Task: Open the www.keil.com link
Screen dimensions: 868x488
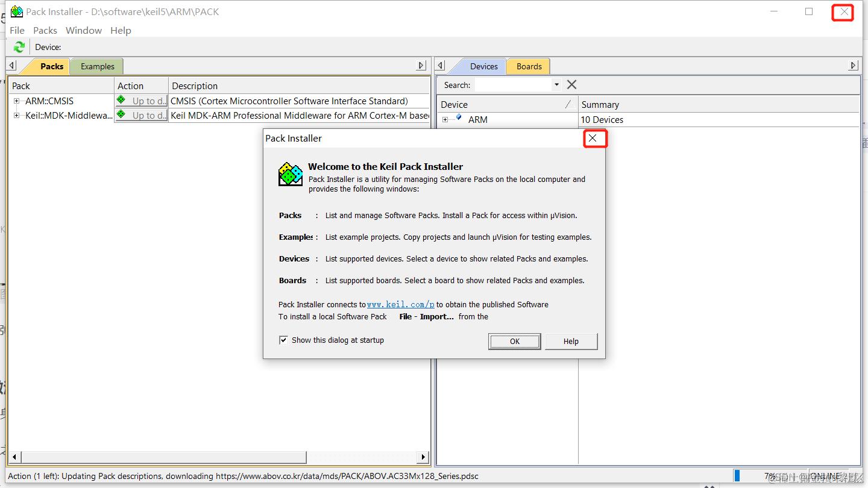Action: point(401,305)
